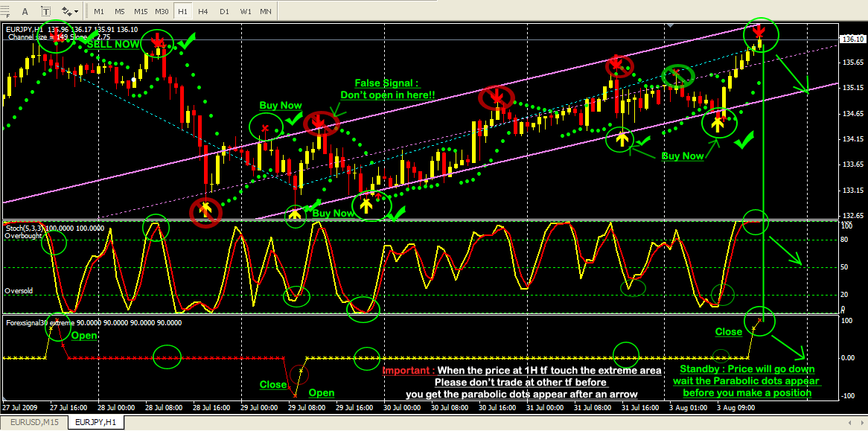Select the Text tool 'A' icon
The height and width of the screenshot is (431, 868).
point(26,11)
